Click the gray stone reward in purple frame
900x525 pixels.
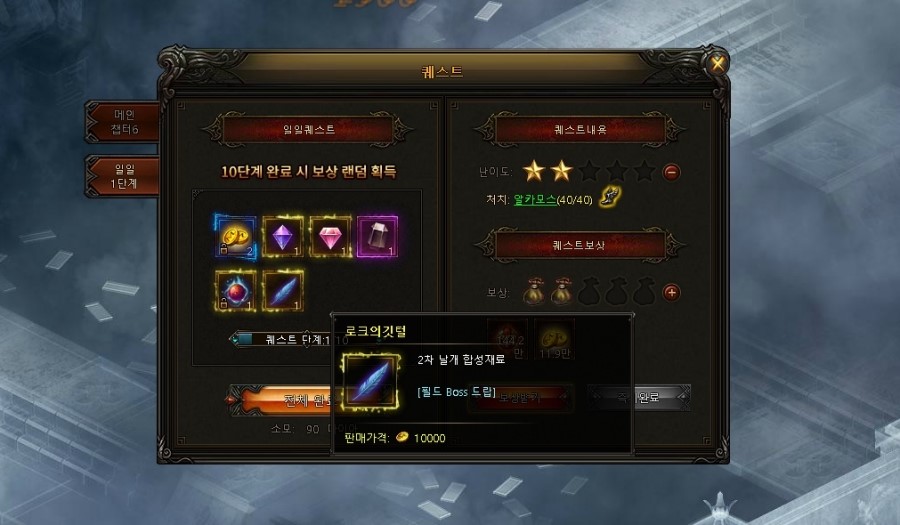click(377, 236)
